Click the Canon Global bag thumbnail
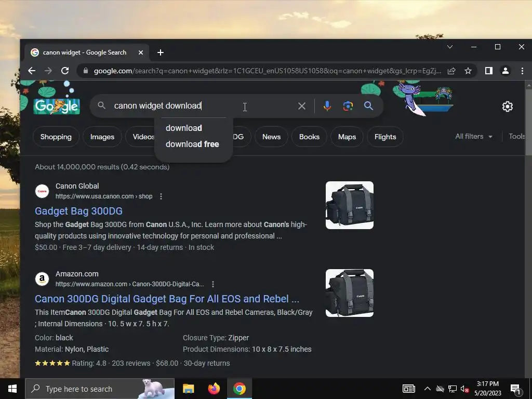Screen dimensions: 532x399 pyautogui.click(x=350, y=205)
